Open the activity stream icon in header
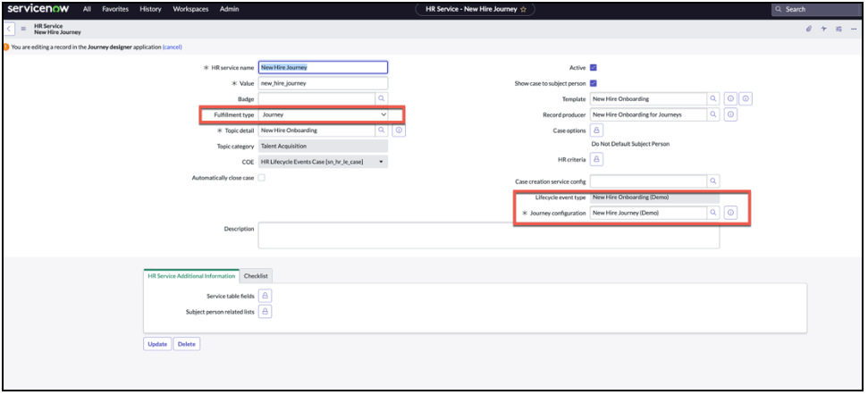 coord(823,29)
